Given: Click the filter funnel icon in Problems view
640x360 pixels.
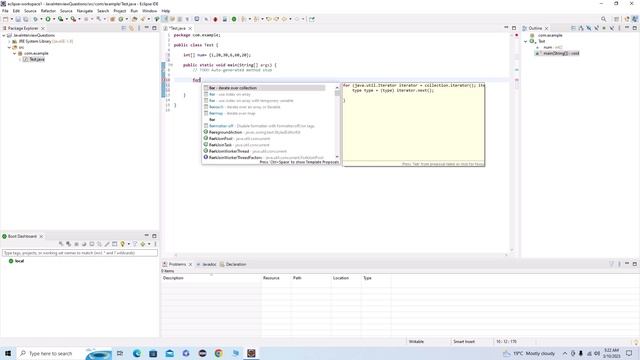Looking at the screenshot, I should 611,264.
